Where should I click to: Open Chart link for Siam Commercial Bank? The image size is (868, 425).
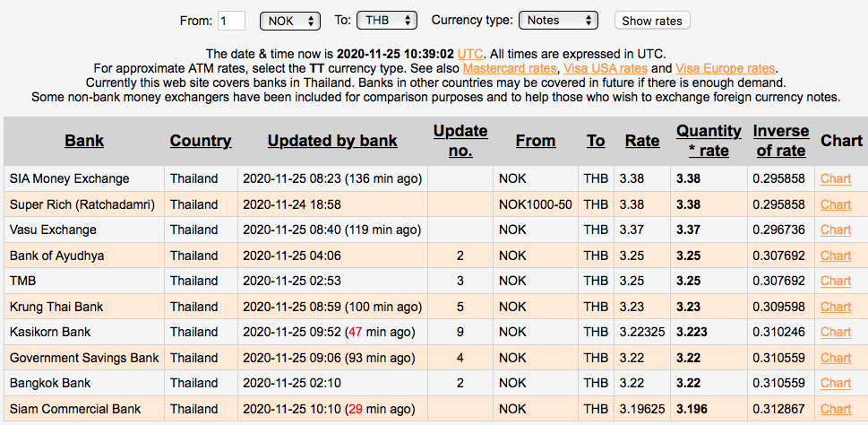pos(836,409)
